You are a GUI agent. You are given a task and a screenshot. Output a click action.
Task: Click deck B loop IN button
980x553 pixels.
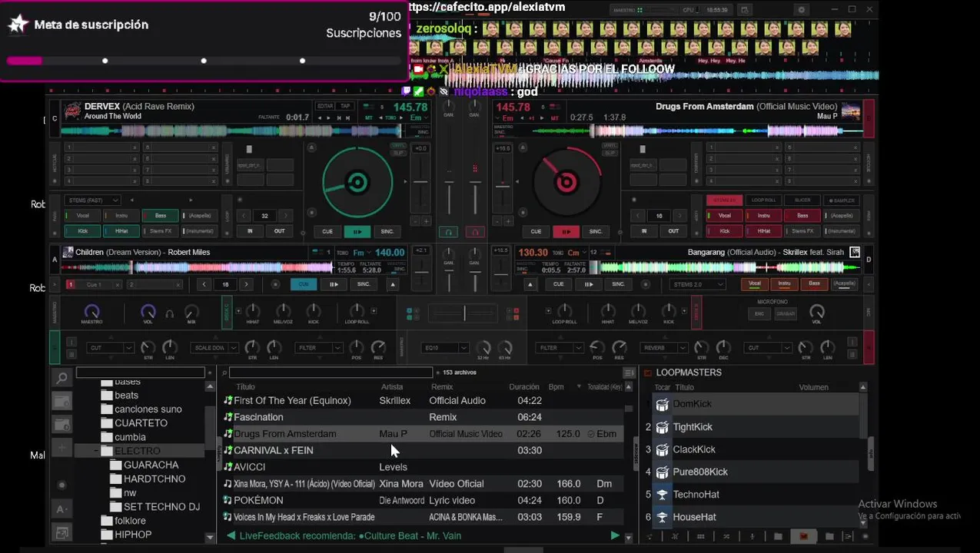[x=644, y=231]
